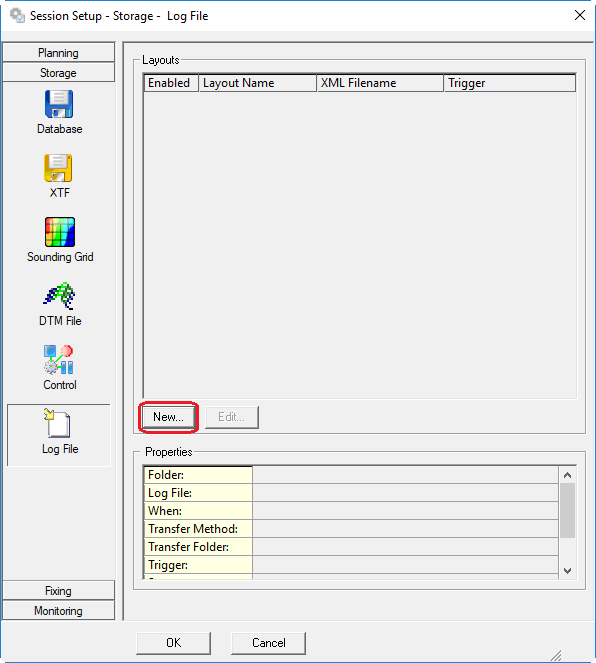Click the Edit... layout button
The height and width of the screenshot is (663, 596).
pyautogui.click(x=232, y=417)
